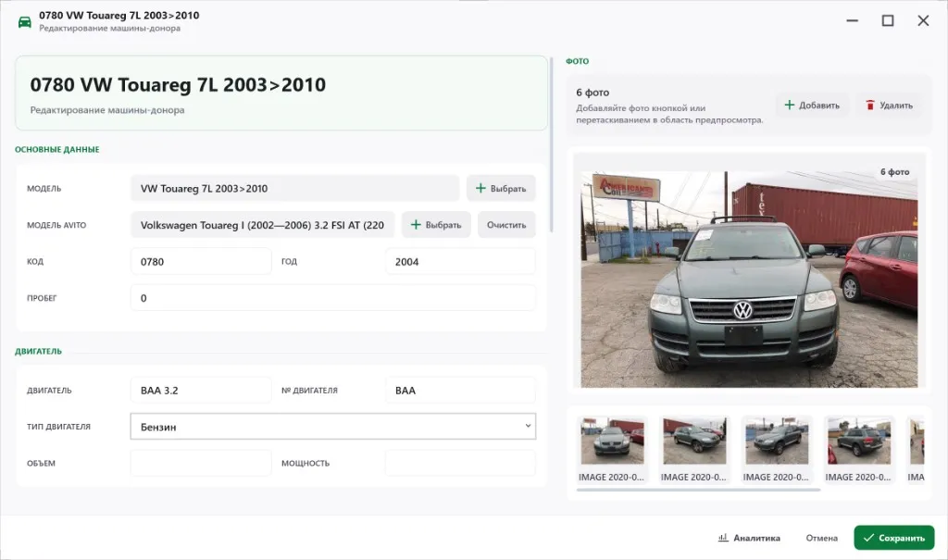Cancel editing with Отмена
The height and width of the screenshot is (560, 948).
pos(821,538)
